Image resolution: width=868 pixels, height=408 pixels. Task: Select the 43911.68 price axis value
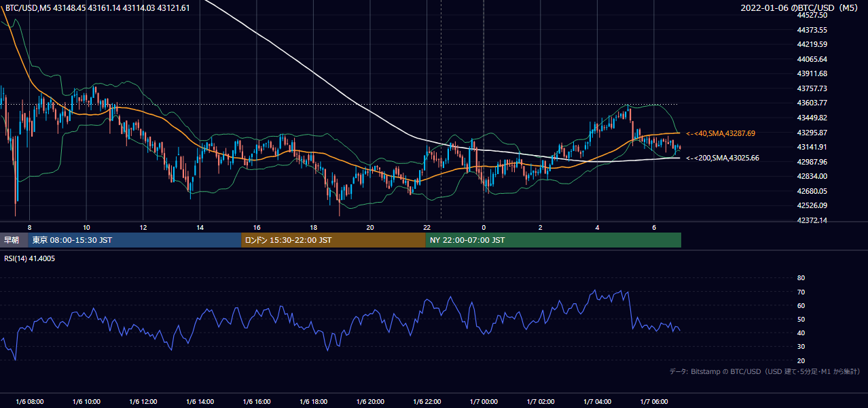(x=812, y=73)
